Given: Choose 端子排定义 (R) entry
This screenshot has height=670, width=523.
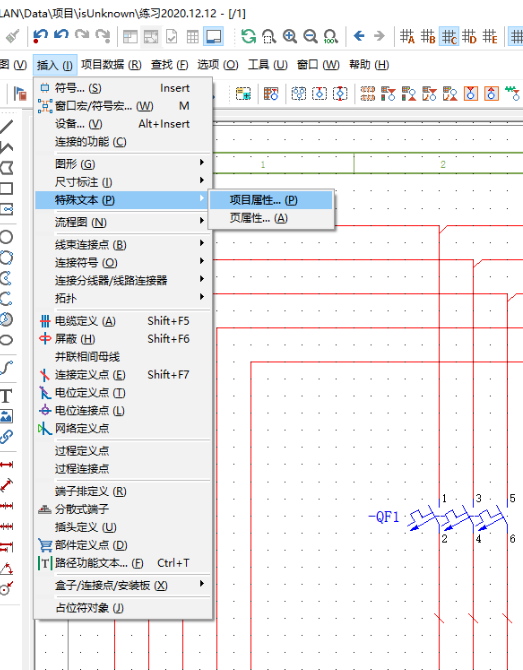Looking at the screenshot, I should tap(123, 491).
